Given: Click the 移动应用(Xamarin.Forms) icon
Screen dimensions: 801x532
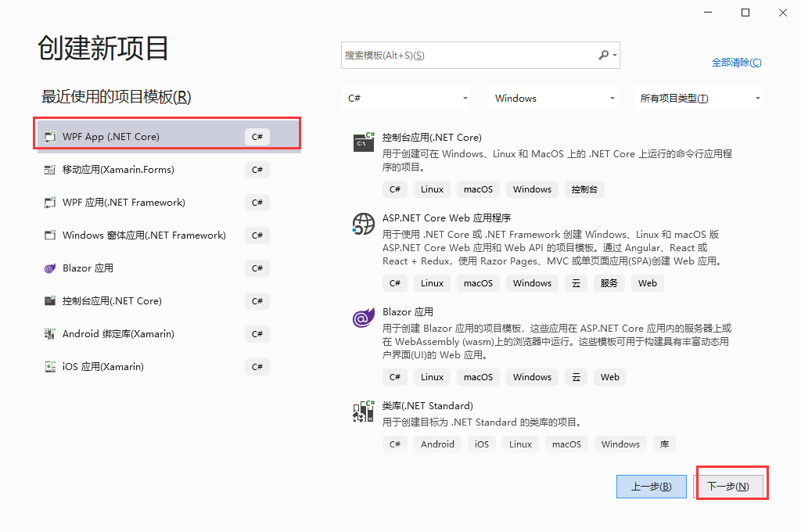Looking at the screenshot, I should tap(48, 169).
